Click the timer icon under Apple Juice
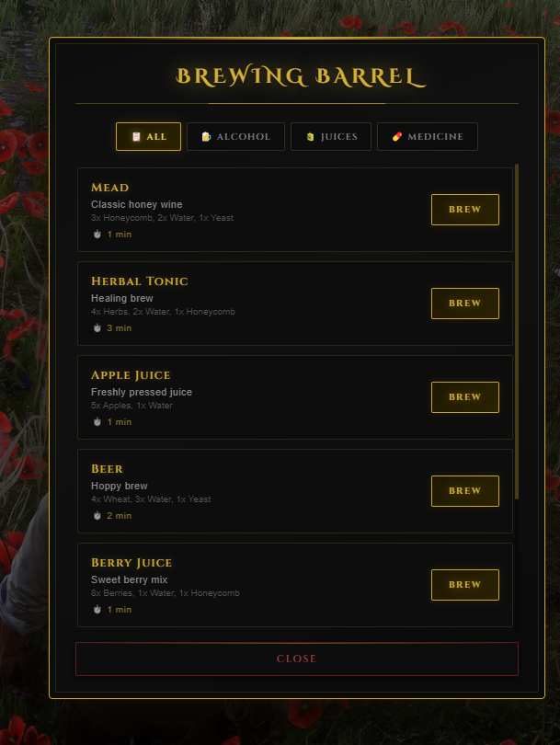 [x=97, y=422]
